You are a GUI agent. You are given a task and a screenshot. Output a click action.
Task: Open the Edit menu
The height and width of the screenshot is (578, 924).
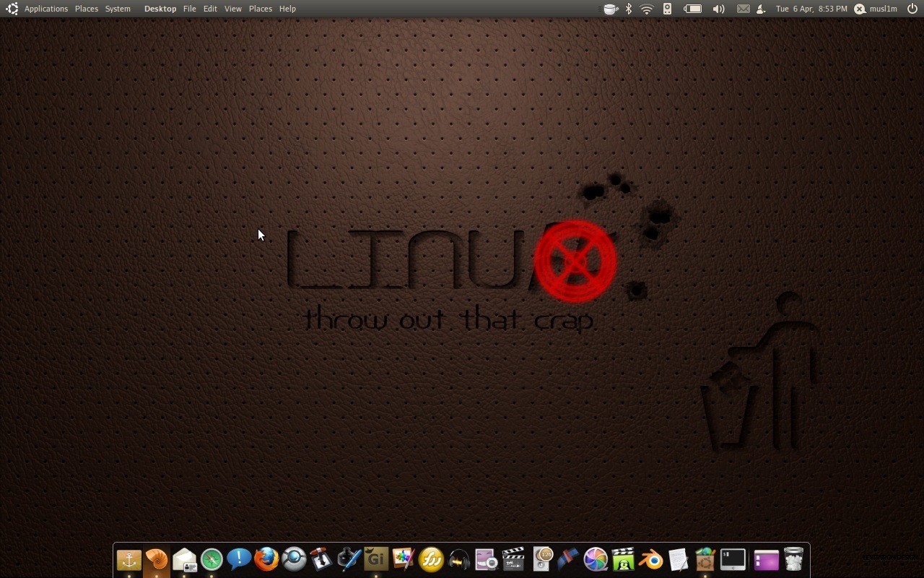coord(210,9)
